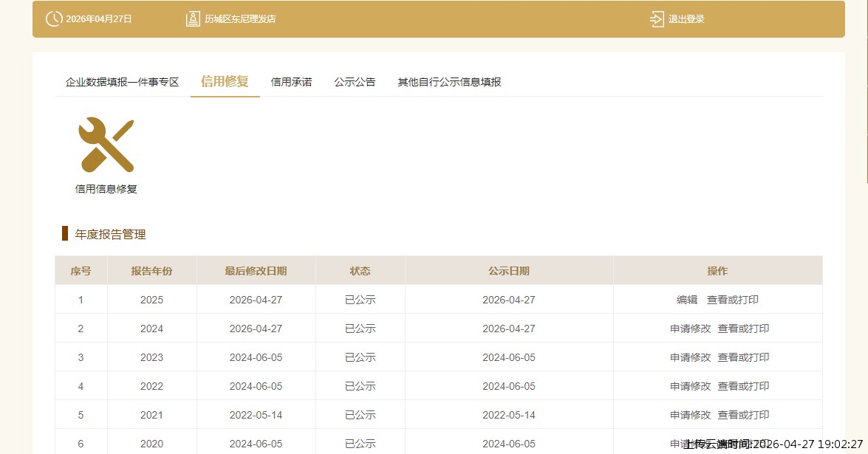Open the 信用信息修复 wrench icon
Viewport: 868px width, 454px height.
[106, 145]
